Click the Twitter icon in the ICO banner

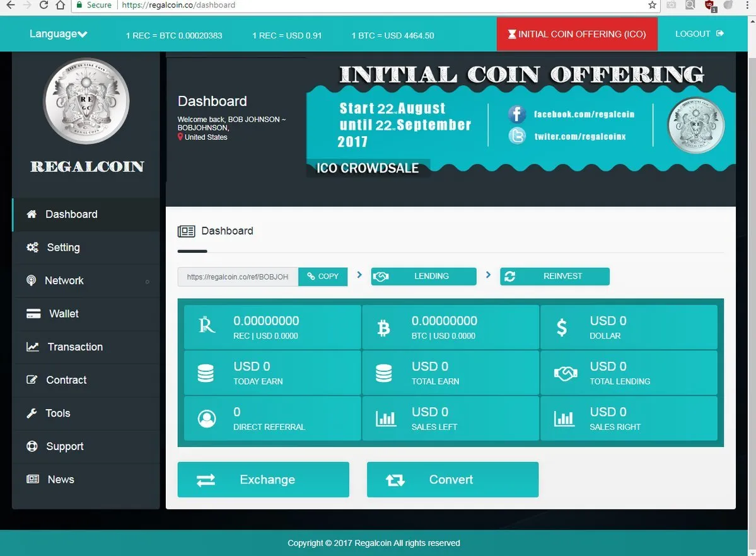coord(516,136)
